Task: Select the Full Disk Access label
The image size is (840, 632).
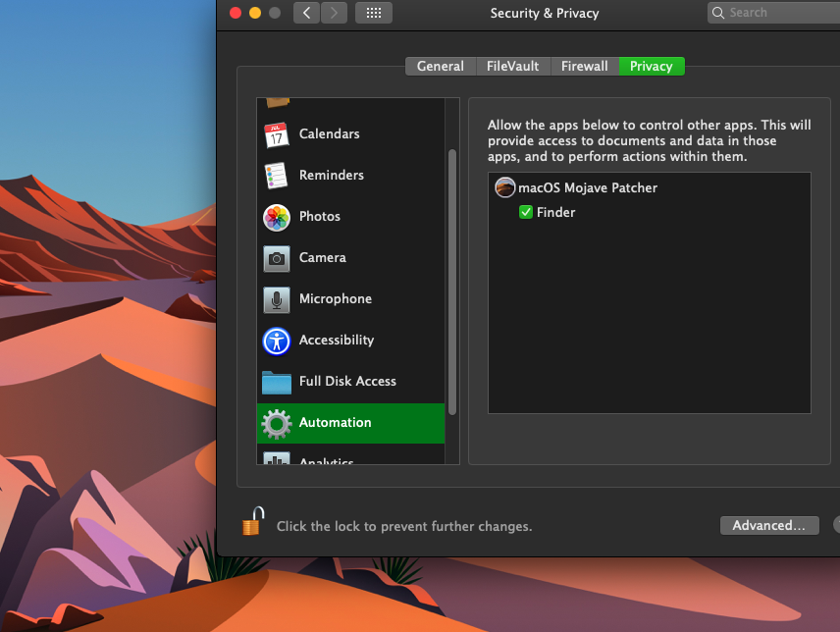Action: point(347,382)
